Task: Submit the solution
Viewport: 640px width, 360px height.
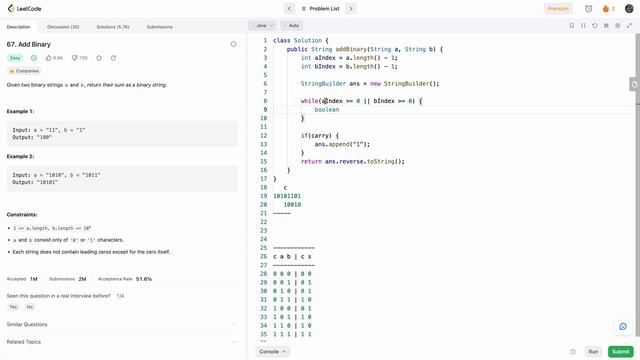Action: [x=620, y=351]
